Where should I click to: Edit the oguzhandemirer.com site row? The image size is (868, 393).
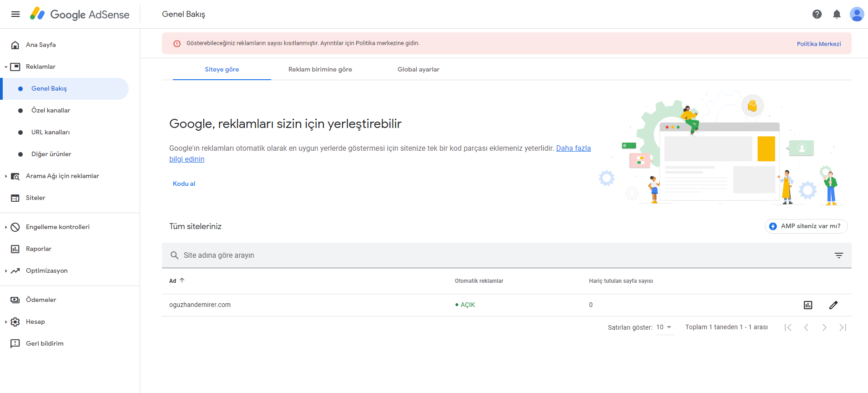(x=833, y=305)
